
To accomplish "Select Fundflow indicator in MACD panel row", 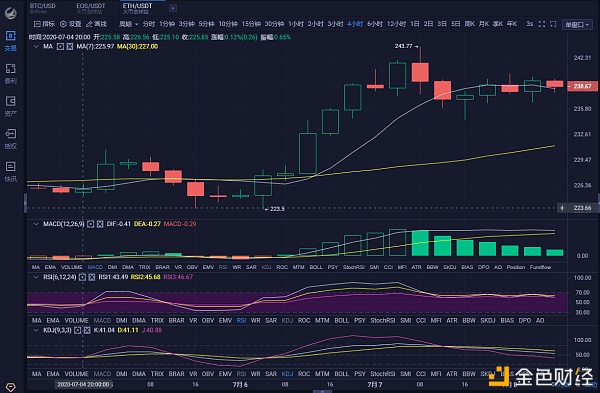I will (540, 267).
